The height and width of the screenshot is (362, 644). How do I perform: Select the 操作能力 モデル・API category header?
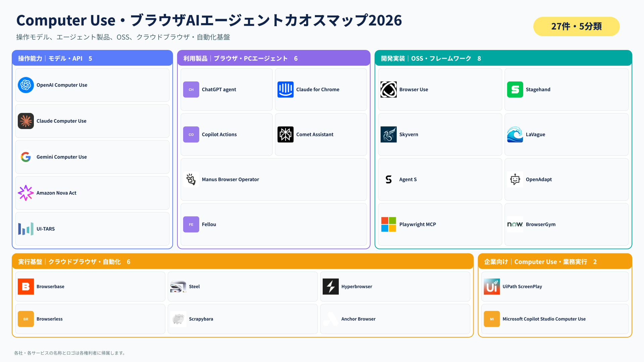(92, 58)
